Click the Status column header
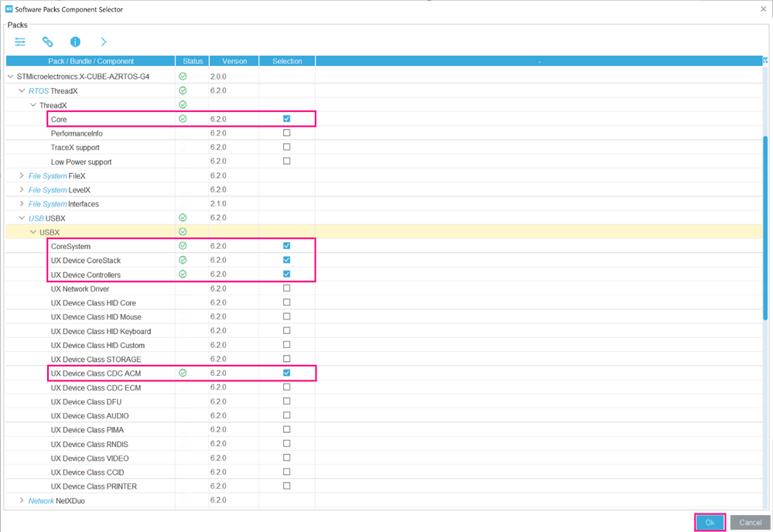Screen dimensions: 773x532 click(193, 61)
